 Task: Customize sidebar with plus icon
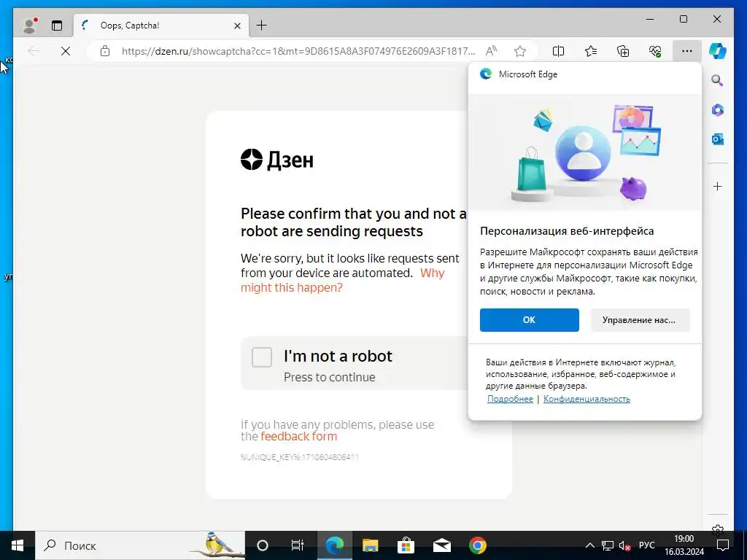[x=718, y=186]
